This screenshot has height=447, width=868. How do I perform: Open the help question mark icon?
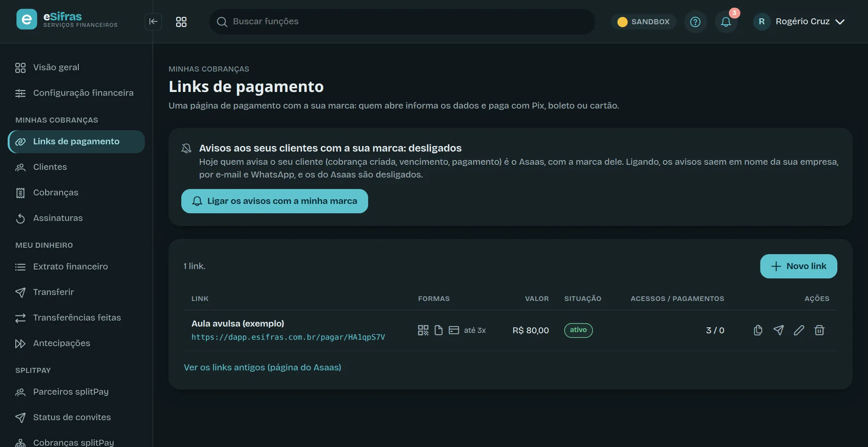(695, 22)
